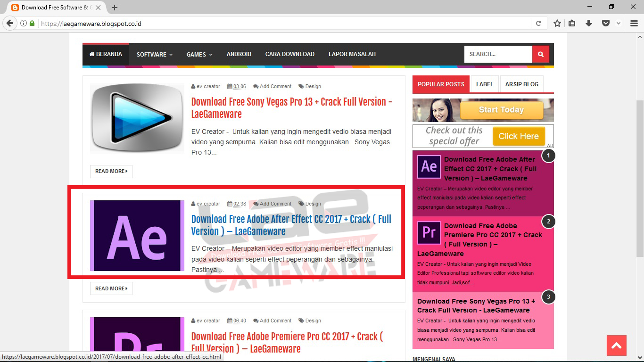Open the site information icon in address bar
The width and height of the screenshot is (644, 362).
point(24,24)
